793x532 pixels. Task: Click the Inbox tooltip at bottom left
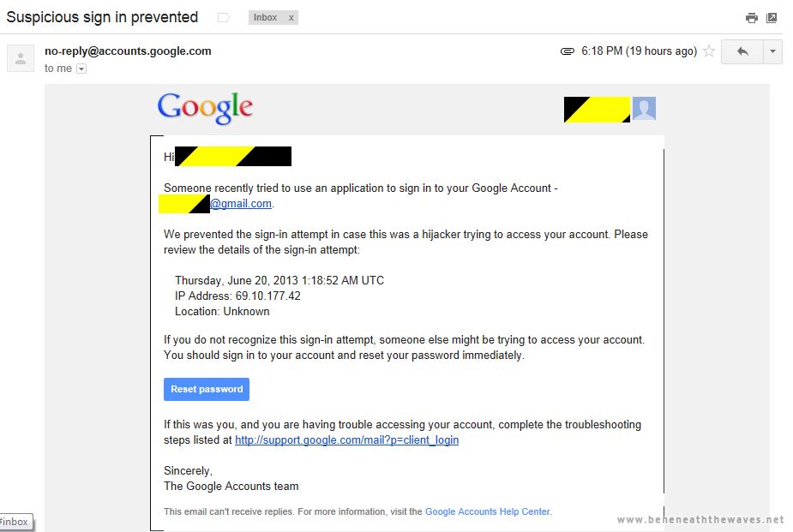tap(15, 522)
